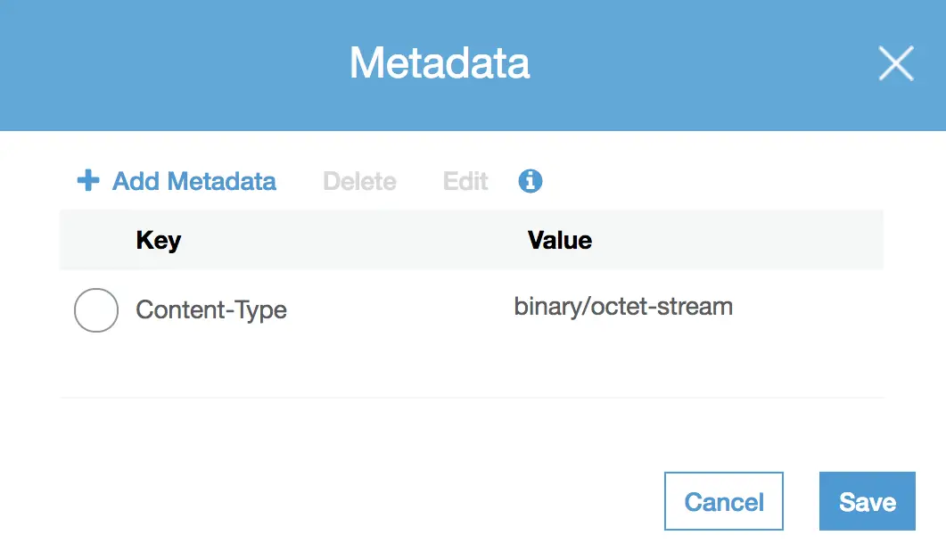Add a new entry via the blue plus sign
Image resolution: width=946 pixels, height=560 pixels.
pos(88,180)
